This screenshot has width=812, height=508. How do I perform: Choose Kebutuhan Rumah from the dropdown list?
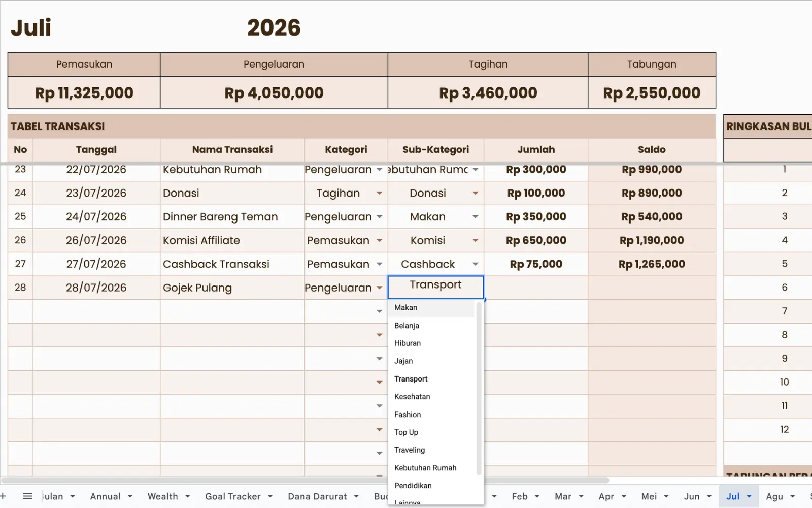pos(431,468)
